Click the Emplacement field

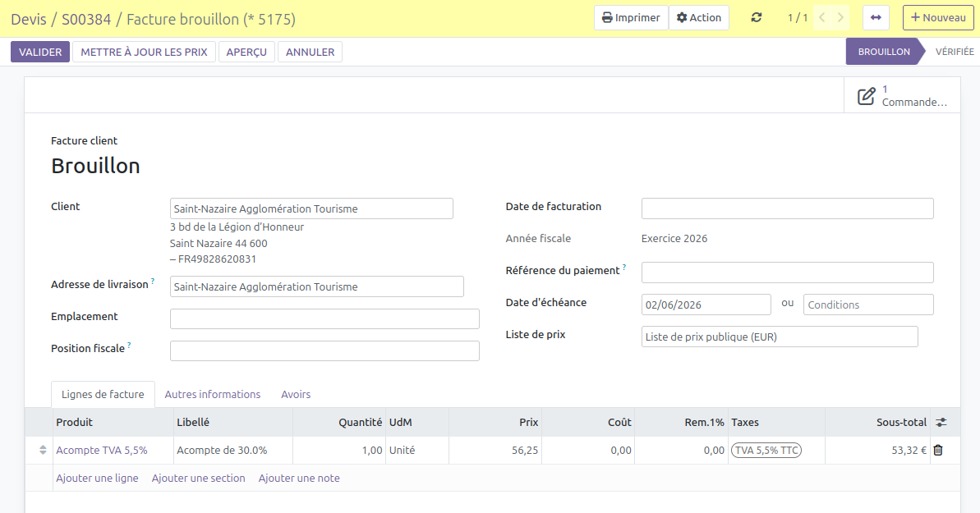(x=324, y=318)
